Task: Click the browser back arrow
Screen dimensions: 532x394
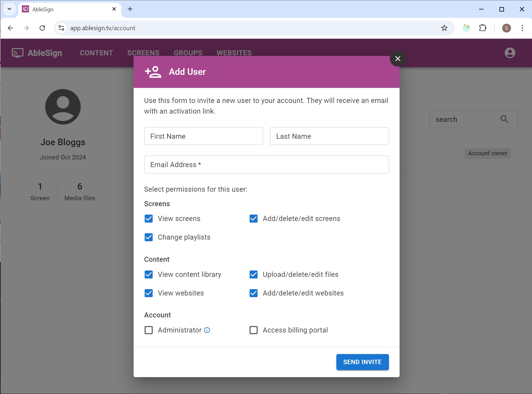Action: pos(11,28)
